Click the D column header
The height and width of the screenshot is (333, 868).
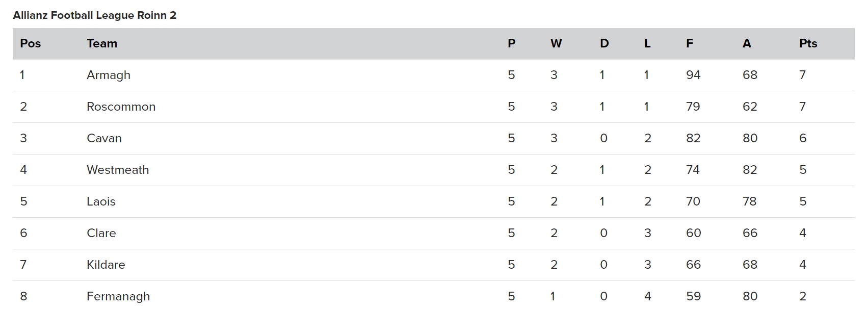pyautogui.click(x=604, y=43)
